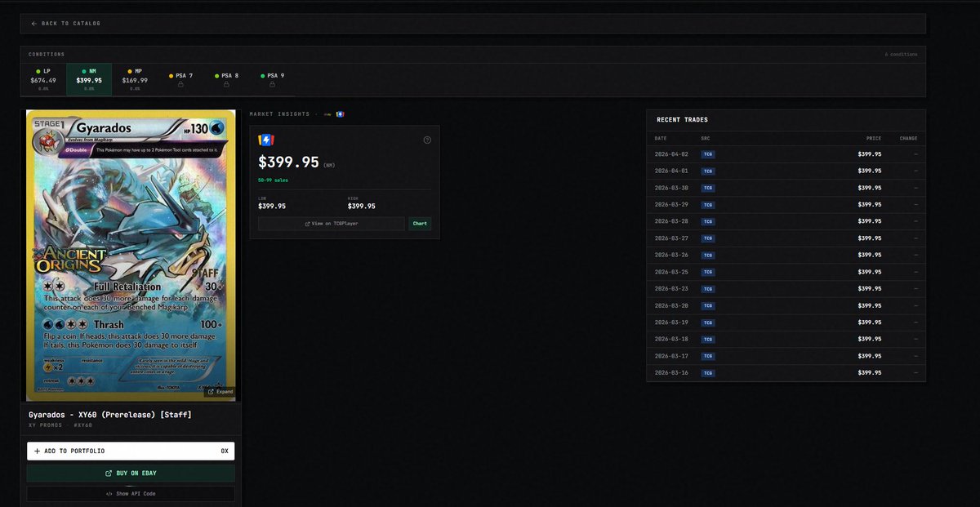The width and height of the screenshot is (980, 507).
Task: Click the PRICE column header
Action: (x=874, y=138)
